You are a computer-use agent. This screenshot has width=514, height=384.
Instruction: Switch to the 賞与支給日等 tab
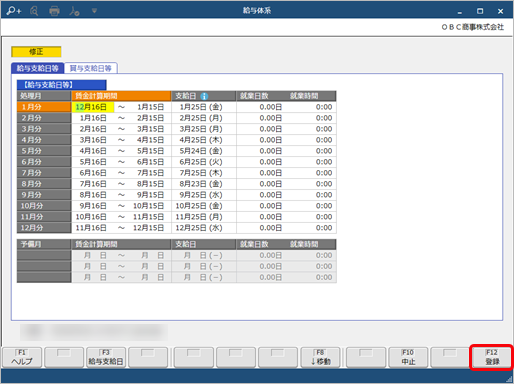pos(91,68)
